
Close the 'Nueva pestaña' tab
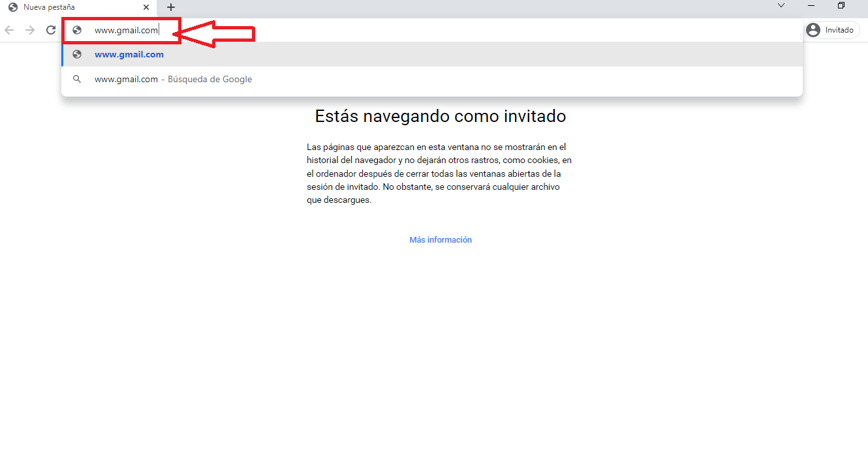point(146,7)
